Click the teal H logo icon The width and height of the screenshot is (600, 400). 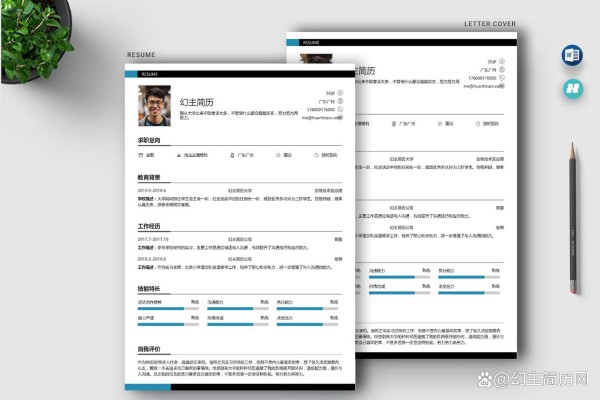[x=572, y=88]
